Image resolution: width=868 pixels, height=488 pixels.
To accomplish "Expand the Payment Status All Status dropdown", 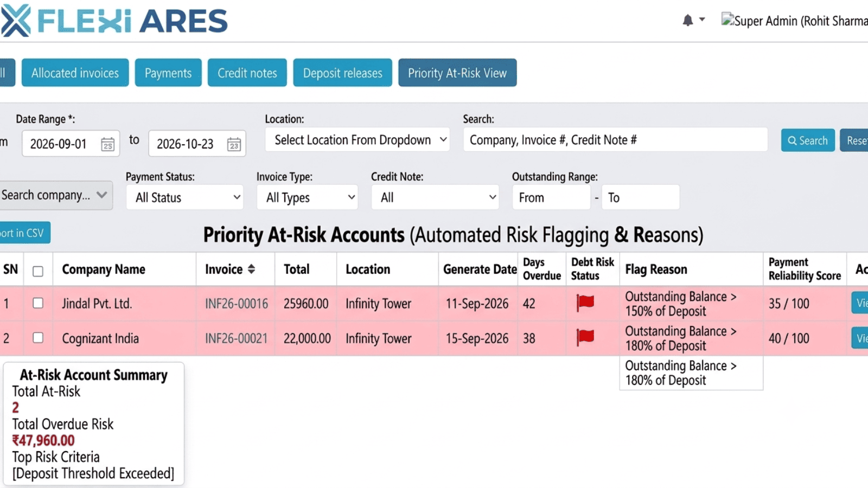I will pos(184,197).
